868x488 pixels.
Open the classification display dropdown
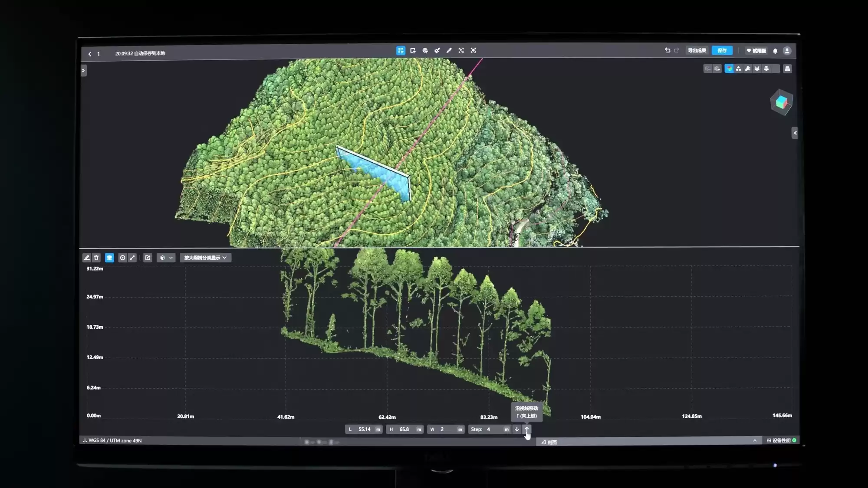205,258
